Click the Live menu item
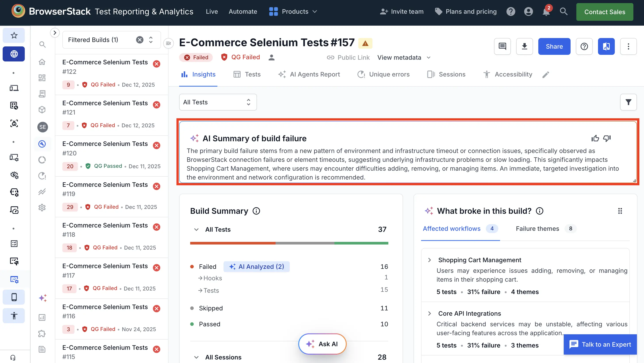Image resolution: width=644 pixels, height=363 pixels. [212, 11]
